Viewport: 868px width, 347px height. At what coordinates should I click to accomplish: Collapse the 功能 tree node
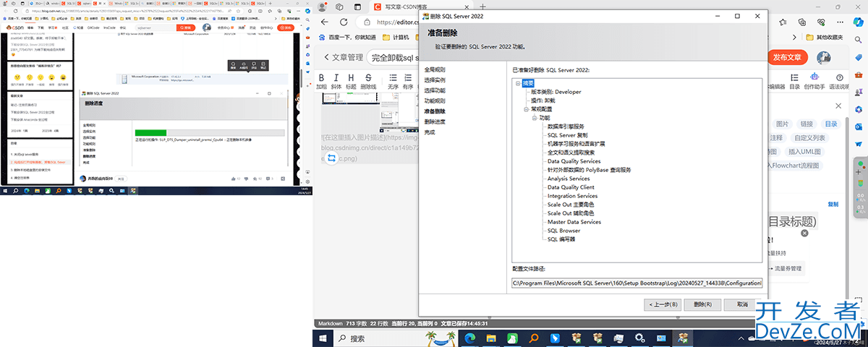534,117
